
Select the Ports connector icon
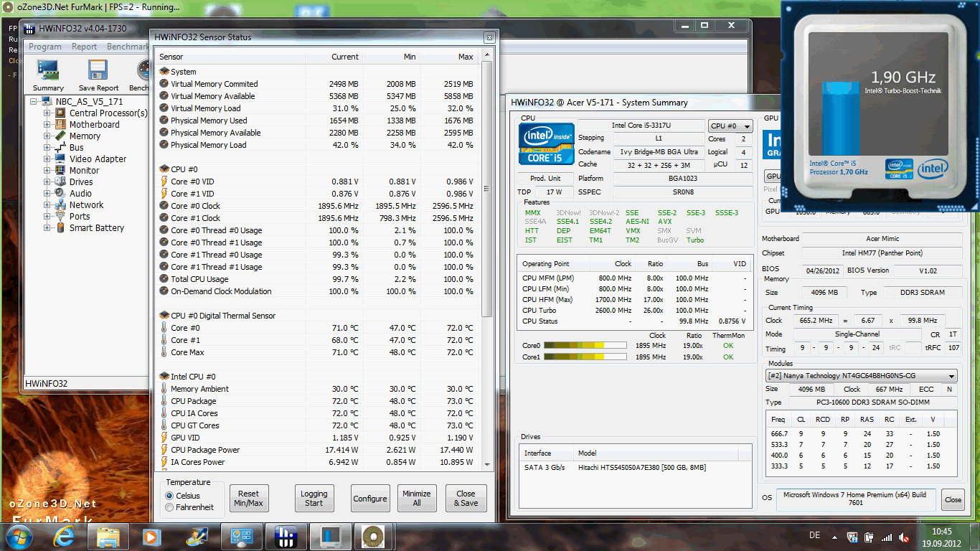61,217
